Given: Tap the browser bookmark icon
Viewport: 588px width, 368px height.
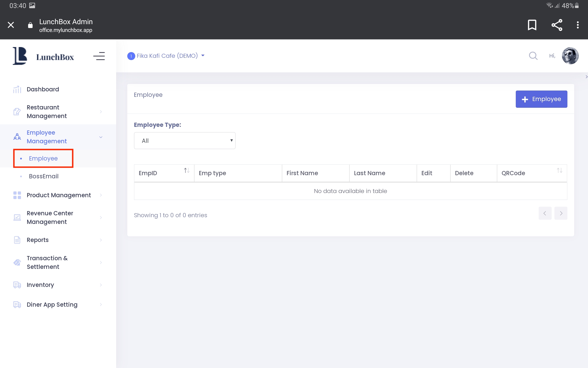Looking at the screenshot, I should (532, 25).
